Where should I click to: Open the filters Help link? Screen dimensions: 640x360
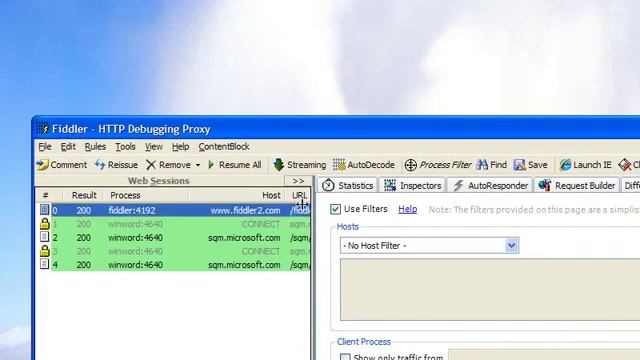407,209
